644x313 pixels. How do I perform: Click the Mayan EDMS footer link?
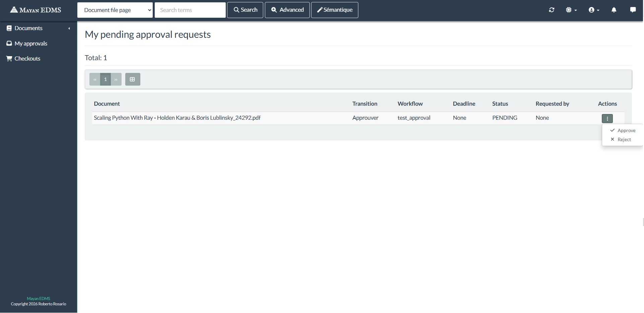click(x=39, y=299)
